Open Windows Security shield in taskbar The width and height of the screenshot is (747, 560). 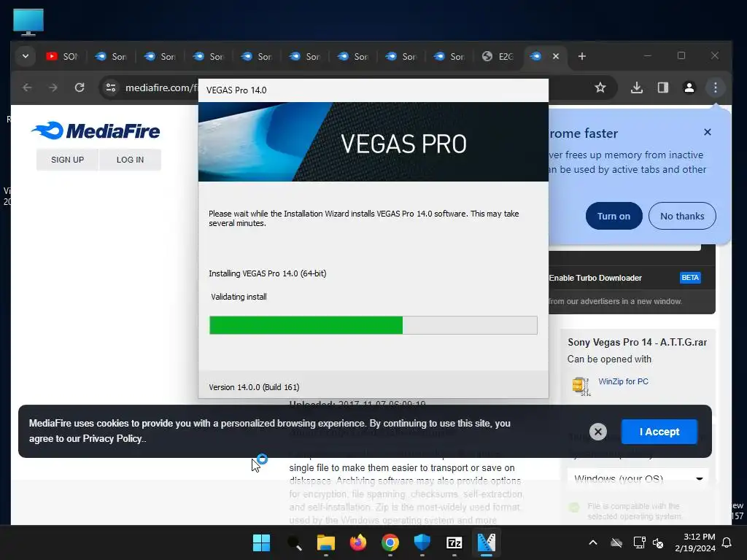422,542
